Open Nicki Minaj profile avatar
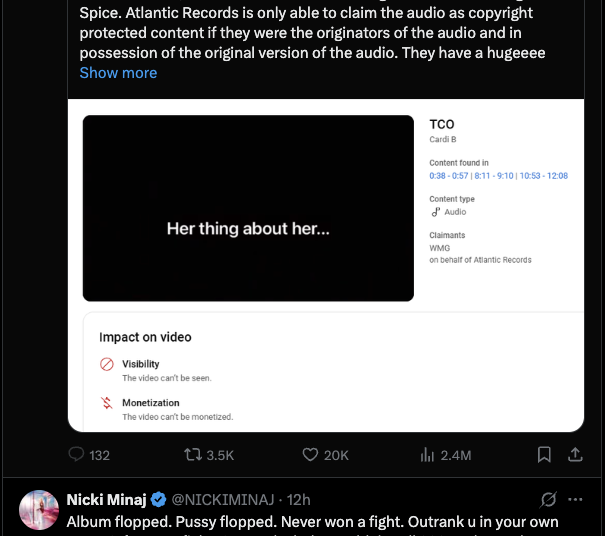 tap(38, 509)
